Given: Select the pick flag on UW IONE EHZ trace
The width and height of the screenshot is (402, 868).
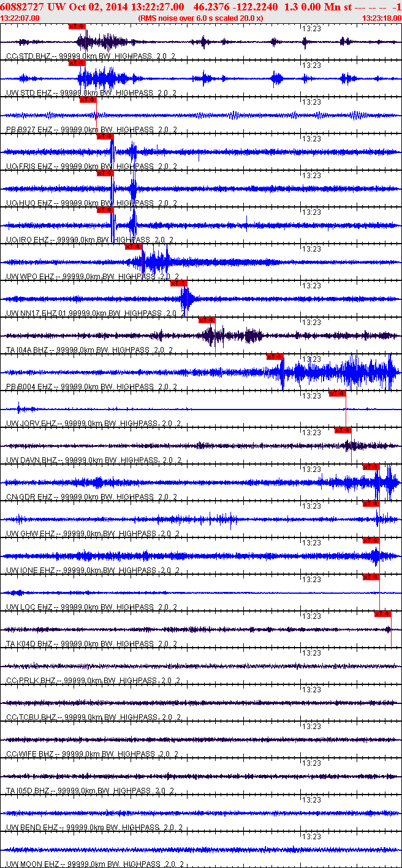Looking at the screenshot, I should [x=371, y=541].
